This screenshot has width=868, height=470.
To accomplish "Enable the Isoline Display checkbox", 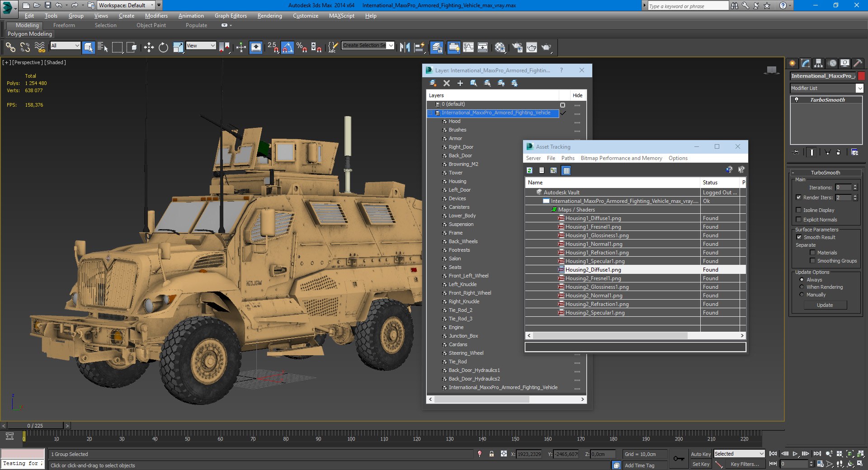I will [x=798, y=210].
